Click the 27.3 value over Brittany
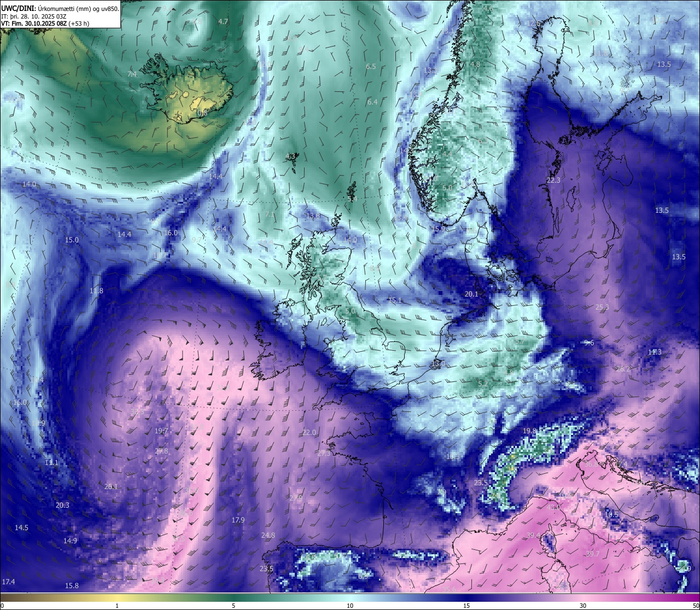Image resolution: width=700 pixels, height=610 pixels. [x=324, y=454]
